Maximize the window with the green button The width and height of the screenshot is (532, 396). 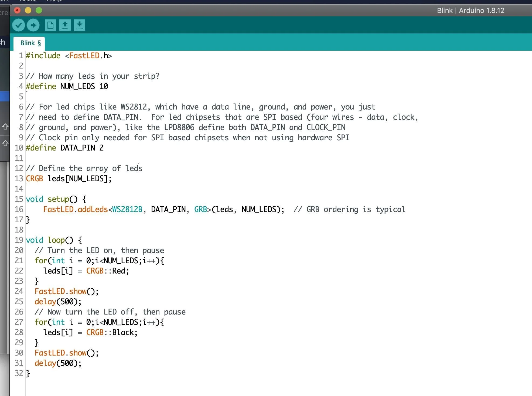[39, 11]
